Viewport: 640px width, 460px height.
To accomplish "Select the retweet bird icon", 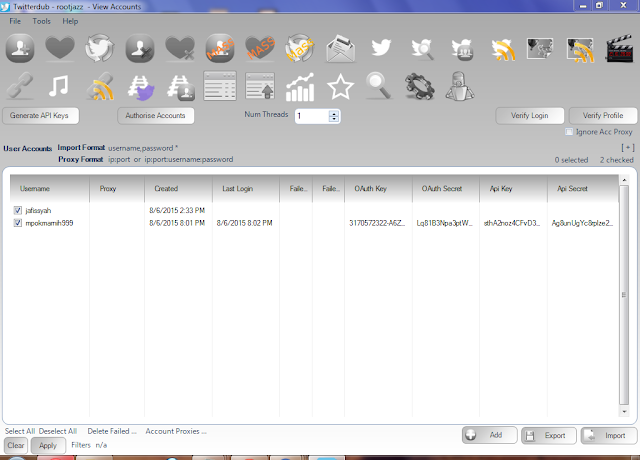I will pos(100,48).
